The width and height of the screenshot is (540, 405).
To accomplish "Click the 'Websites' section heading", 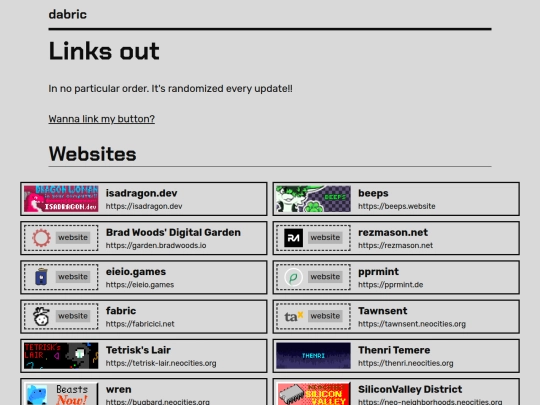I will pyautogui.click(x=92, y=154).
